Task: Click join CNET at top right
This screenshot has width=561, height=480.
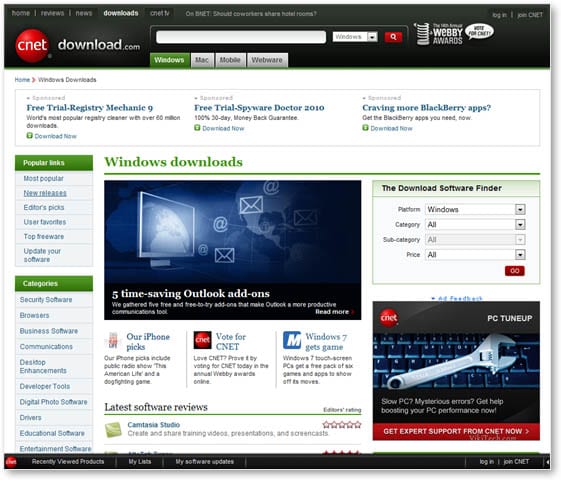Action: tap(530, 15)
